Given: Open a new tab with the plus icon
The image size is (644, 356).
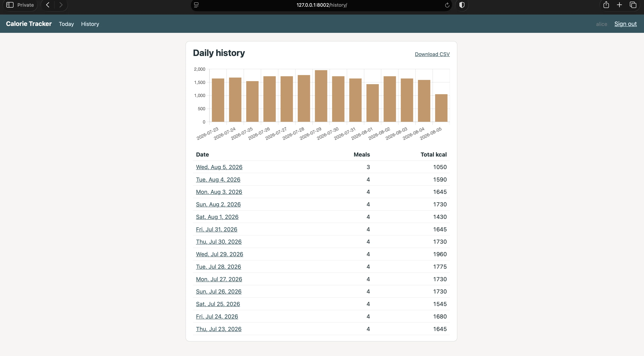Looking at the screenshot, I should [619, 5].
